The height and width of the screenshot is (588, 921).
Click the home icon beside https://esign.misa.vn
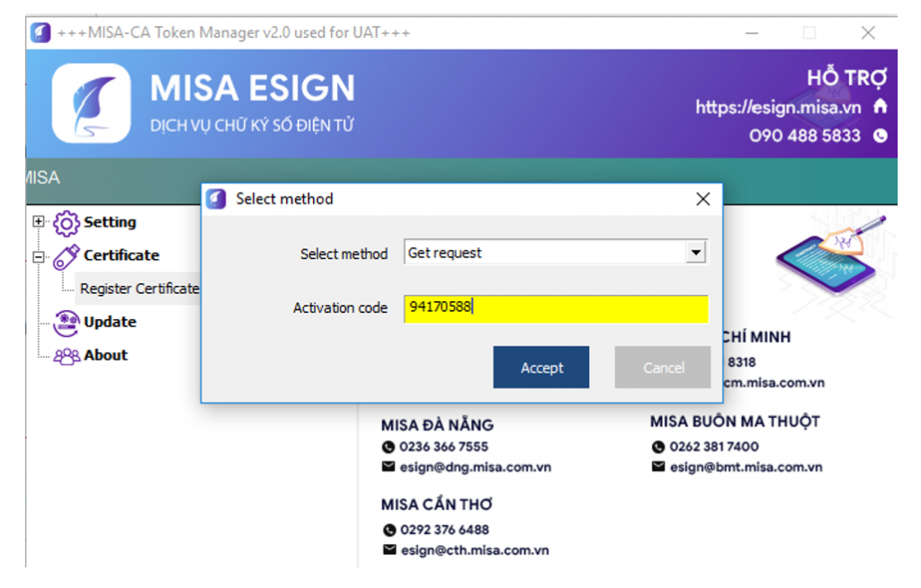point(882,107)
